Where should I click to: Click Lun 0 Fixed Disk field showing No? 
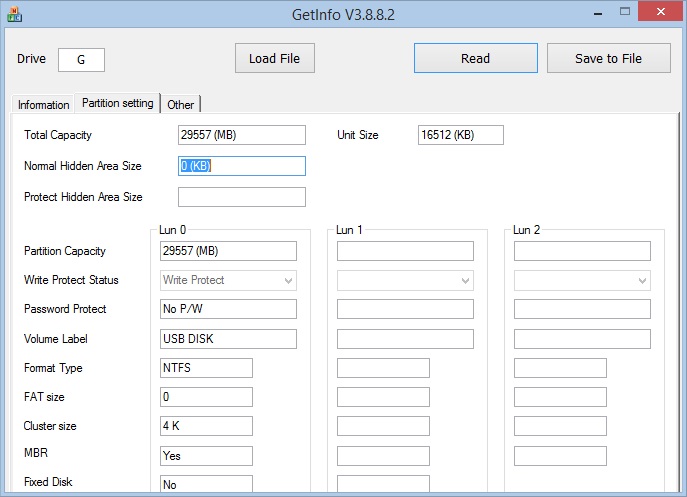coord(206,484)
